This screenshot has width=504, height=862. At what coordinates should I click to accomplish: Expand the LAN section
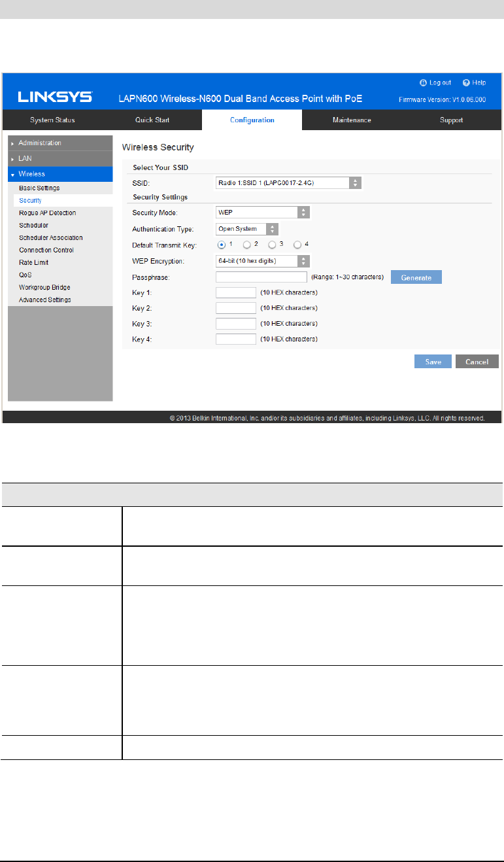click(61, 158)
